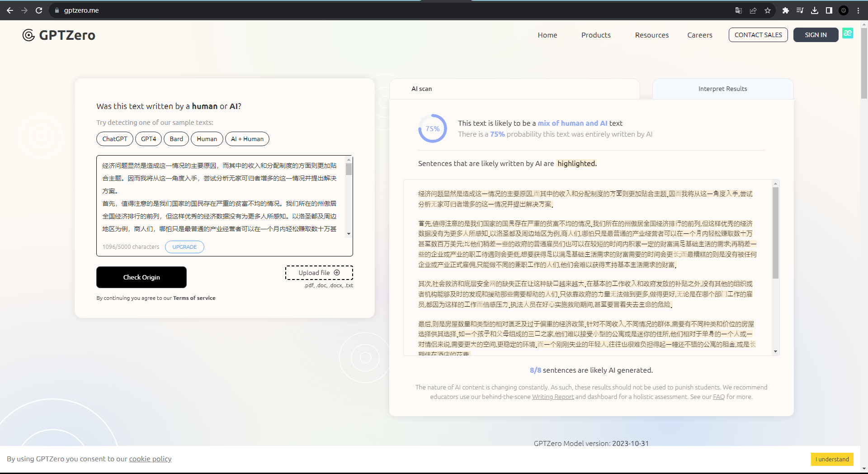Screen dimensions: 868x474
Task: Click the page vertical scrollbar thumb
Action: click(x=864, y=63)
